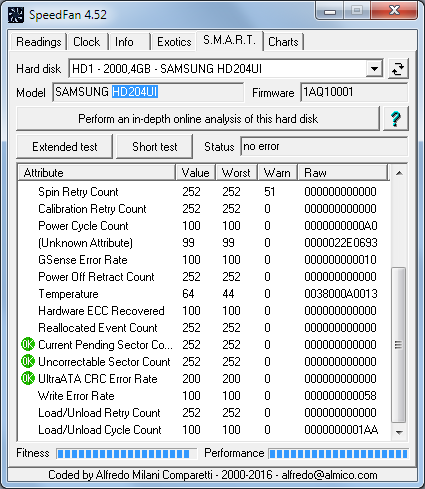The width and height of the screenshot is (425, 489).
Task: Click the attribute list scrollbar thumb
Action: pyautogui.click(x=399, y=344)
